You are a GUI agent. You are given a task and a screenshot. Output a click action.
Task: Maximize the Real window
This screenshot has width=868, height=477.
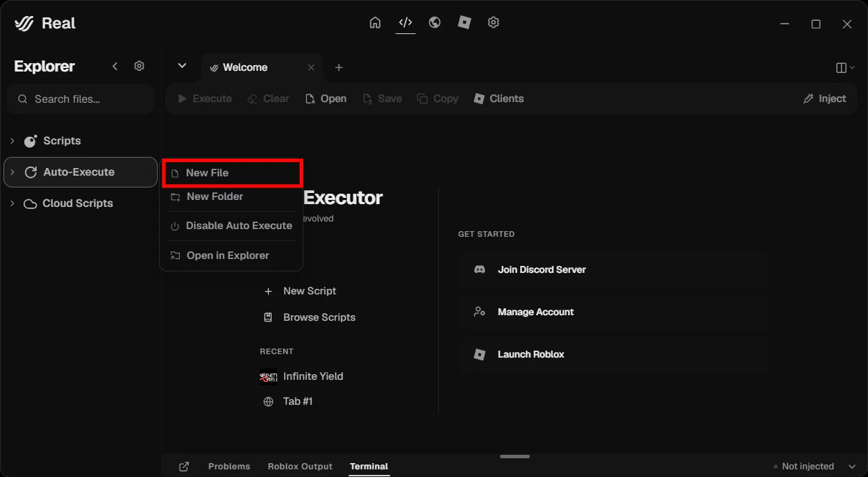click(x=816, y=24)
